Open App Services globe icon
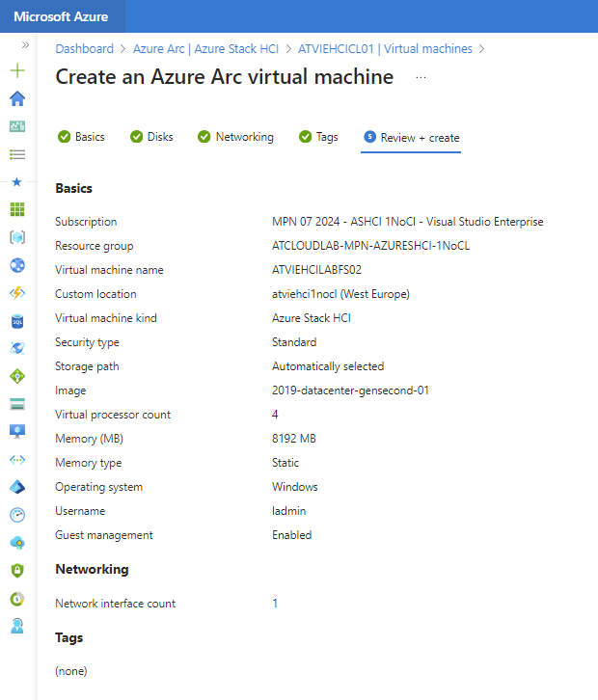The width and height of the screenshot is (598, 700). click(x=17, y=265)
